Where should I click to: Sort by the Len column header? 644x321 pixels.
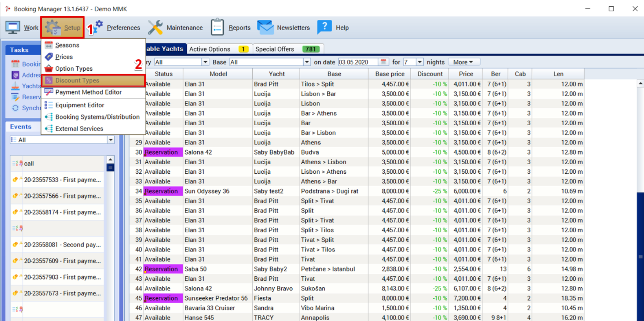click(x=558, y=74)
